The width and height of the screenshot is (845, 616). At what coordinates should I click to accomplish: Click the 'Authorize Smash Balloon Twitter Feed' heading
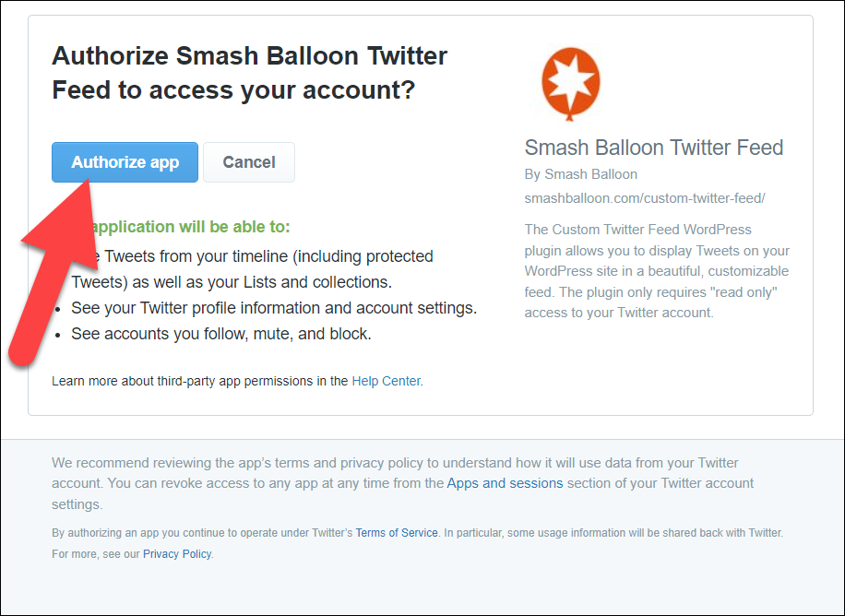coord(249,73)
